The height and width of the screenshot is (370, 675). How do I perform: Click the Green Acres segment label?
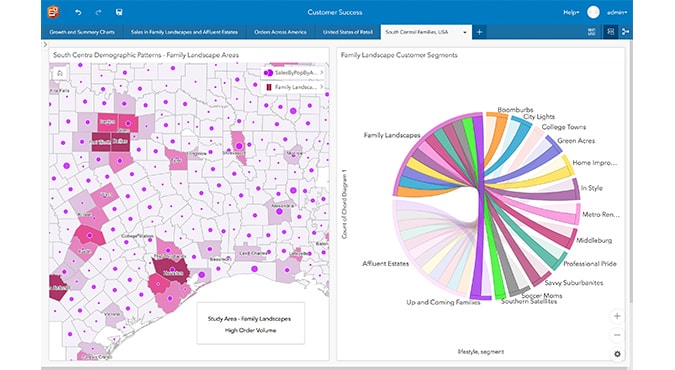click(576, 141)
